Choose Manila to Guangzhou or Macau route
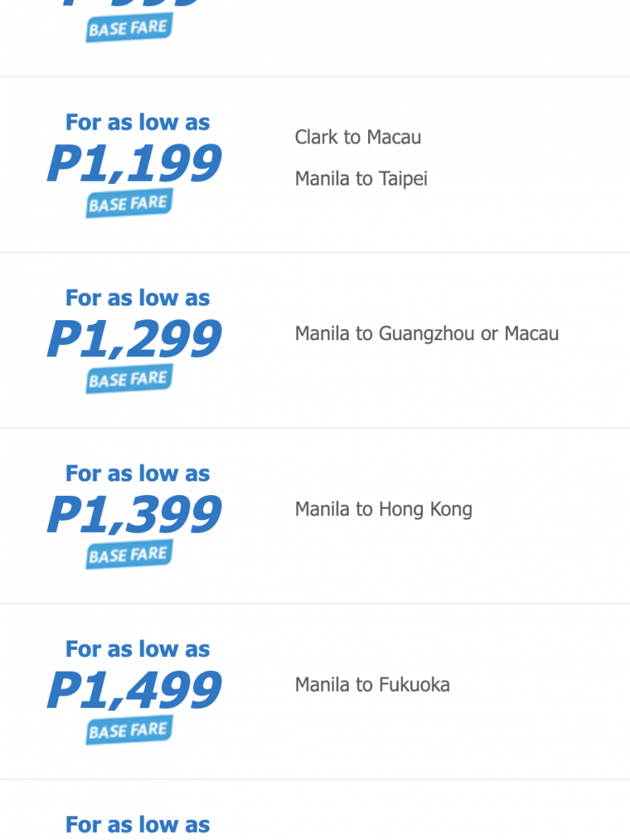The width and height of the screenshot is (630, 840). pos(426,334)
